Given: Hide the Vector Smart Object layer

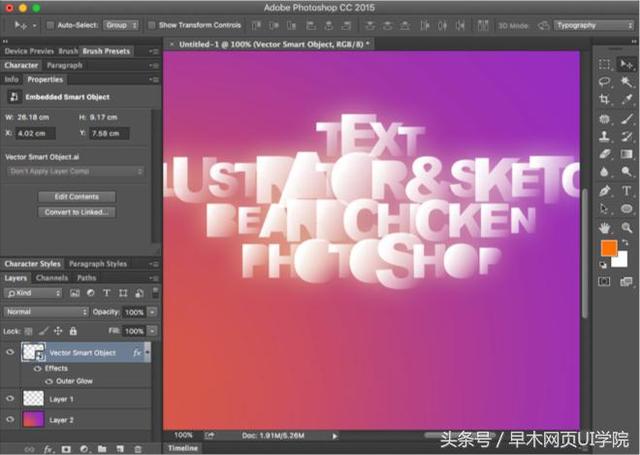Looking at the screenshot, I should (10, 352).
